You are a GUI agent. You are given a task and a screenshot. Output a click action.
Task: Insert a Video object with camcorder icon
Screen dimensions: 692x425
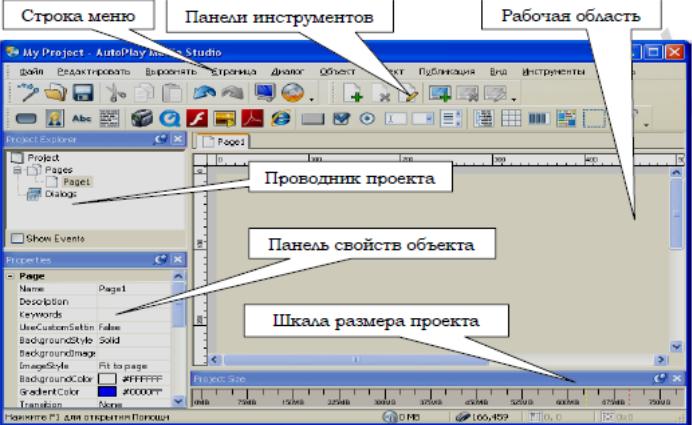(142, 118)
